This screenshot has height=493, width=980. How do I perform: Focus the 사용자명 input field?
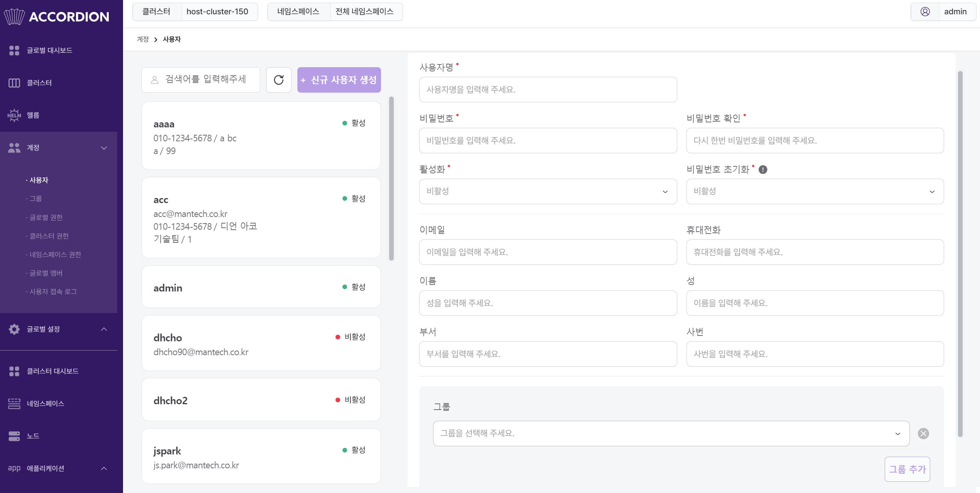(x=548, y=90)
